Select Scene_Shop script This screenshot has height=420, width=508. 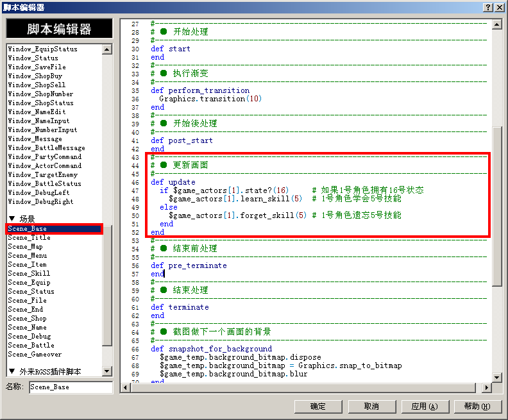pos(27,319)
